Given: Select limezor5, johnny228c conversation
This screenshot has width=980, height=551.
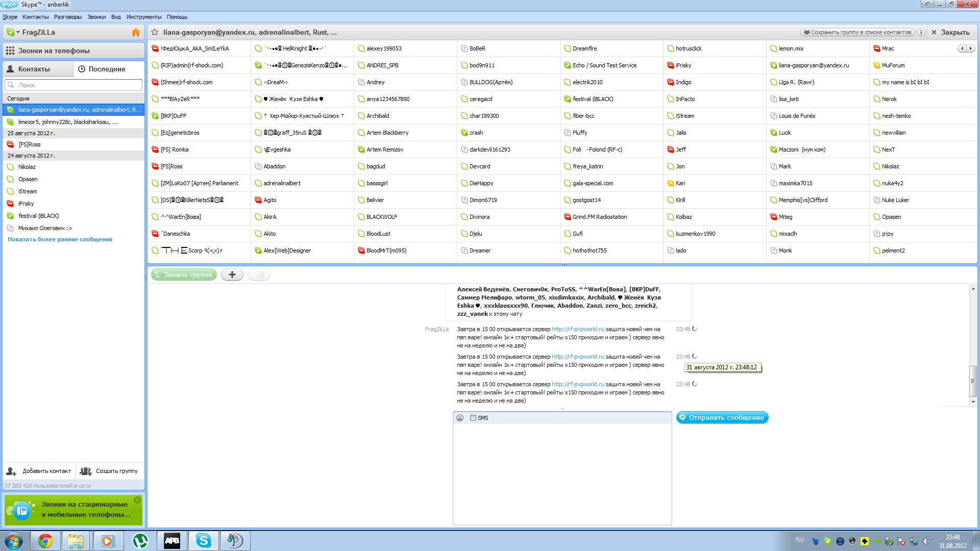Looking at the screenshot, I should click(73, 122).
